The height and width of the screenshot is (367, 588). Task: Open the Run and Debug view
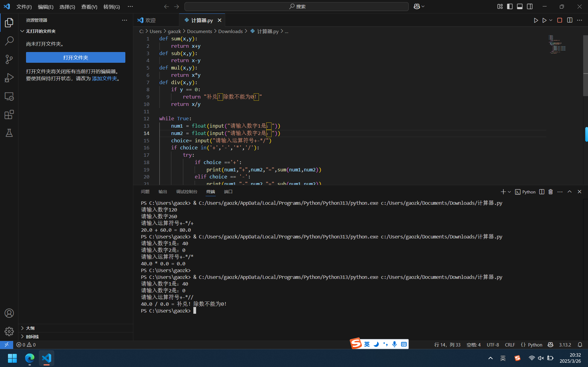point(9,78)
